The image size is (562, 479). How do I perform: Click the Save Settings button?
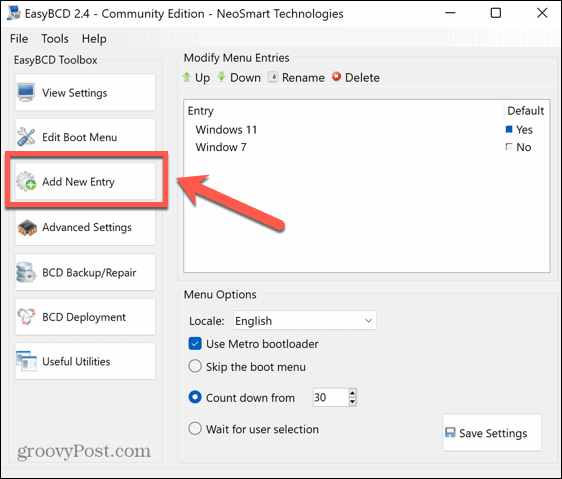pos(492,433)
